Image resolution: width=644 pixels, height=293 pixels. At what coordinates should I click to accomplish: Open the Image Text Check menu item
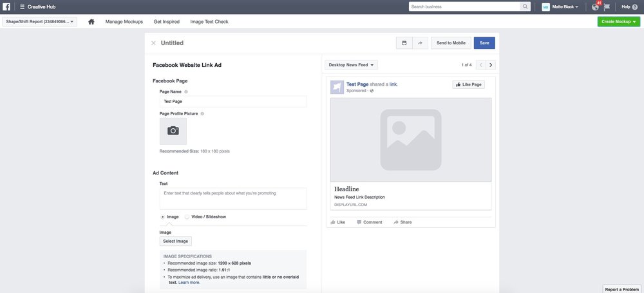(209, 22)
